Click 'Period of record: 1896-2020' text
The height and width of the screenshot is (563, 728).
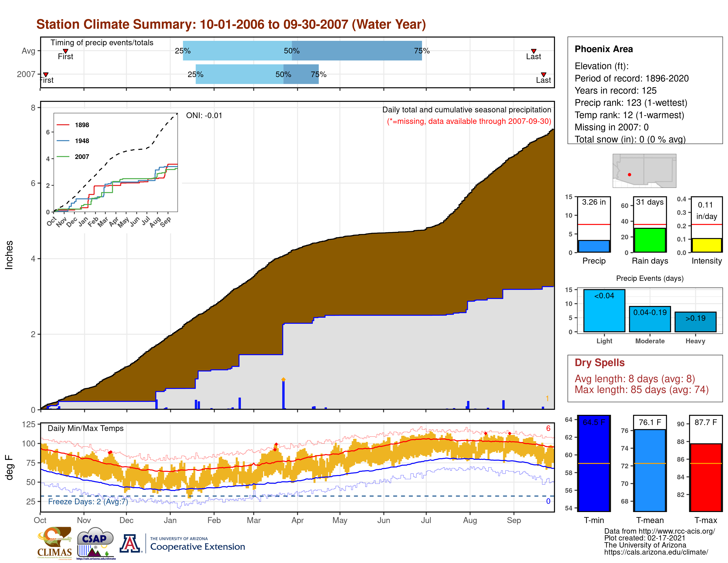pyautogui.click(x=632, y=78)
